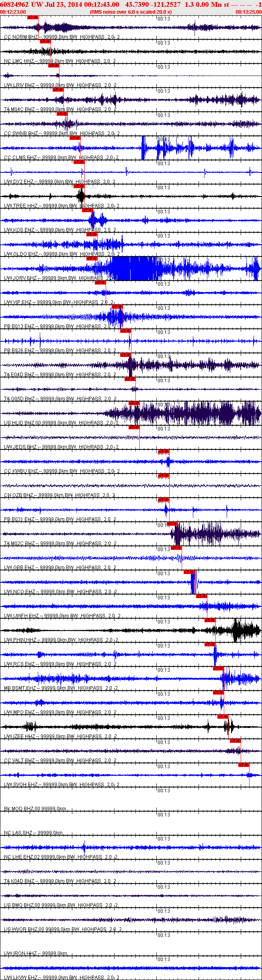Click the CC SWNB BHZ station label
Image resolution: width=262 pixels, height=980 pixels.
(x=61, y=133)
